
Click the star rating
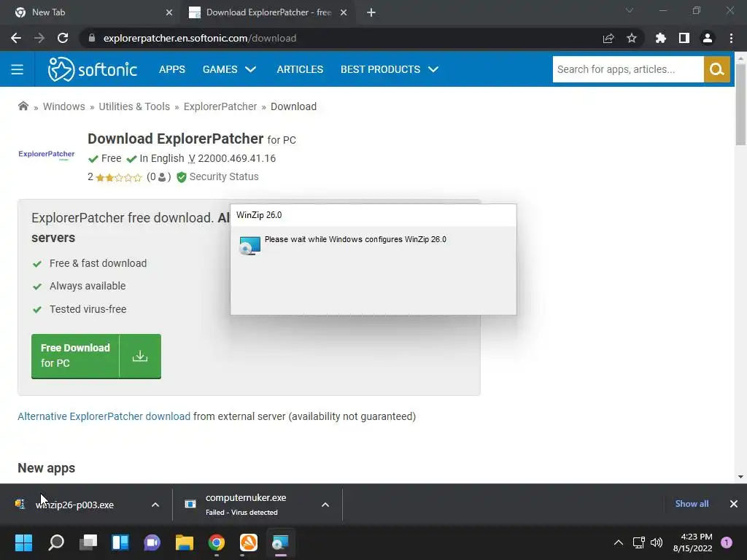coord(119,178)
